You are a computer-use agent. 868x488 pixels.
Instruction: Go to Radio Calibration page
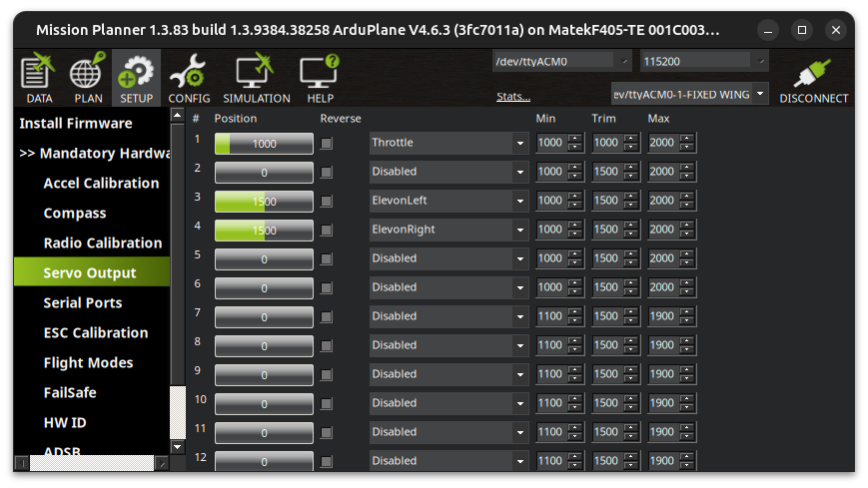pos(103,243)
